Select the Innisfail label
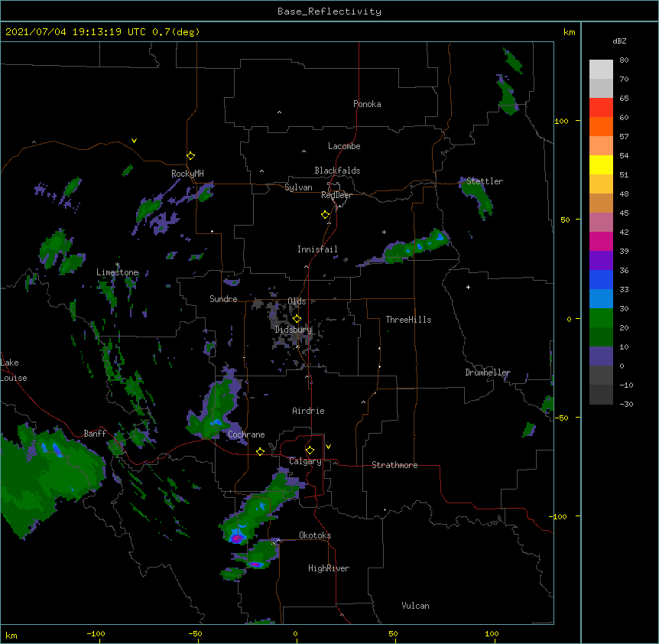This screenshot has height=644, width=659. coord(317,249)
